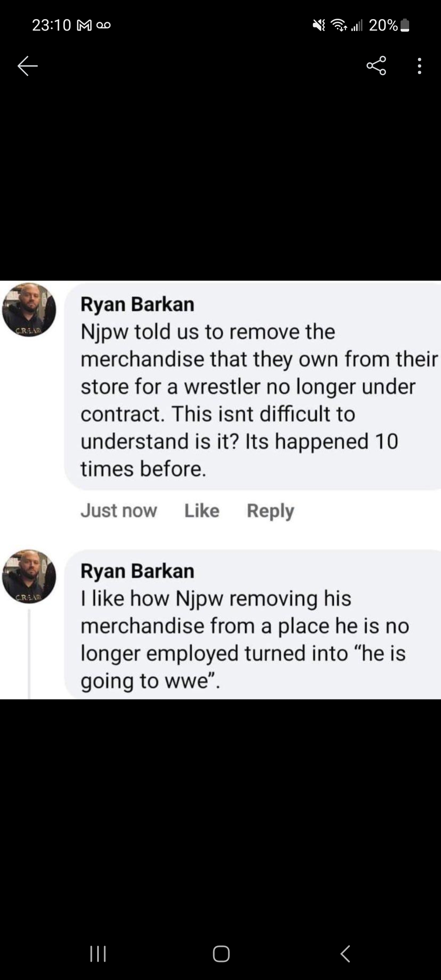Click Ryan Barkan name on second comment
This screenshot has width=441, height=980.
coord(137,571)
